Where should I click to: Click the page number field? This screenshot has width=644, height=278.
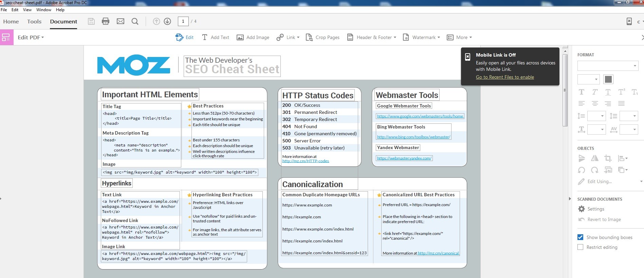(x=183, y=21)
